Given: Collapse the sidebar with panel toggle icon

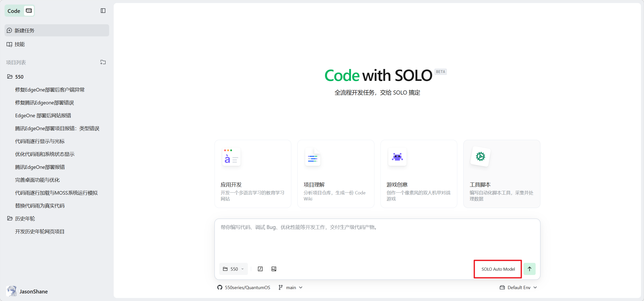Looking at the screenshot, I should [x=103, y=11].
